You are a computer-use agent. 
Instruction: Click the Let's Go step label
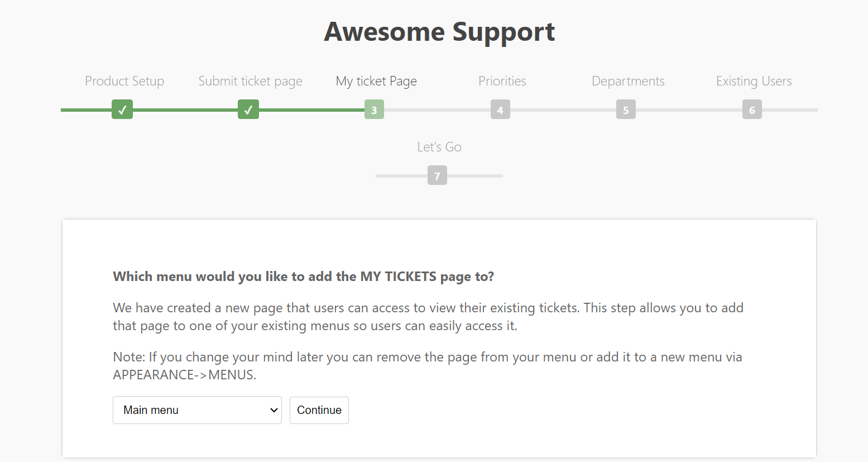[x=439, y=147]
